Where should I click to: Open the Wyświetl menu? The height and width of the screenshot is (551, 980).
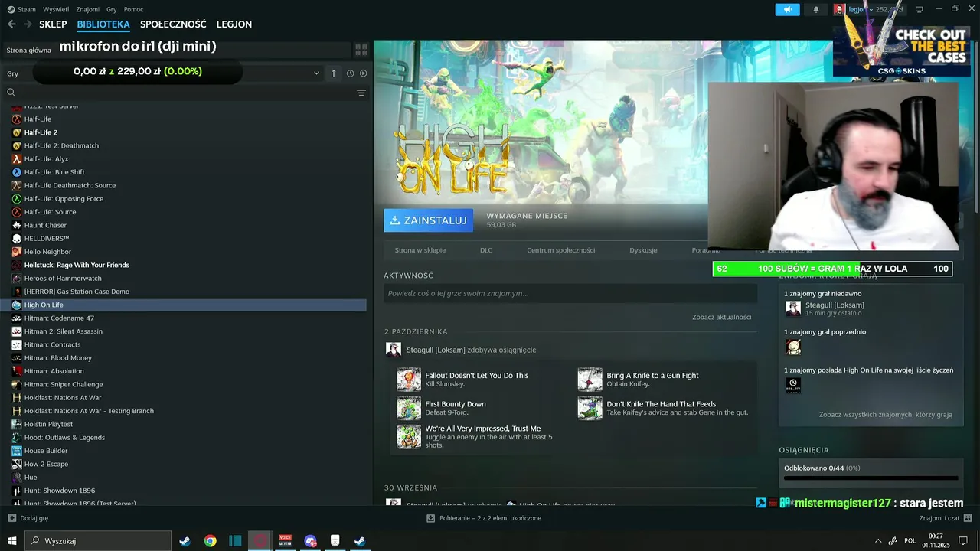(56, 9)
